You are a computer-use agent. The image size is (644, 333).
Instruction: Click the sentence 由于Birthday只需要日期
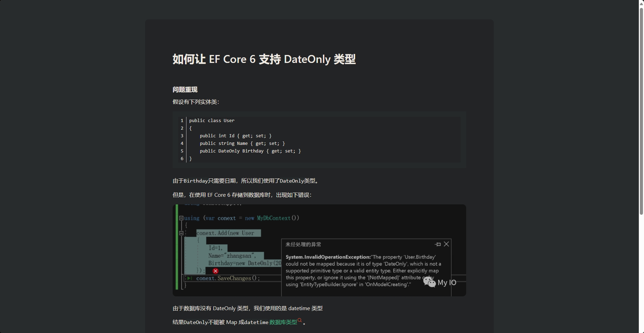tap(246, 181)
